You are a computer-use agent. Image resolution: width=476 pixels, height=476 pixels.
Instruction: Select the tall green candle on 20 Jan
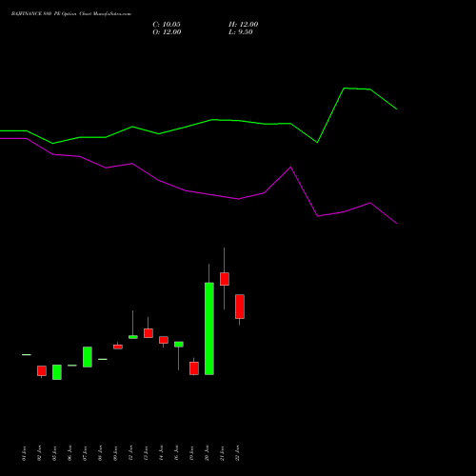(209, 328)
